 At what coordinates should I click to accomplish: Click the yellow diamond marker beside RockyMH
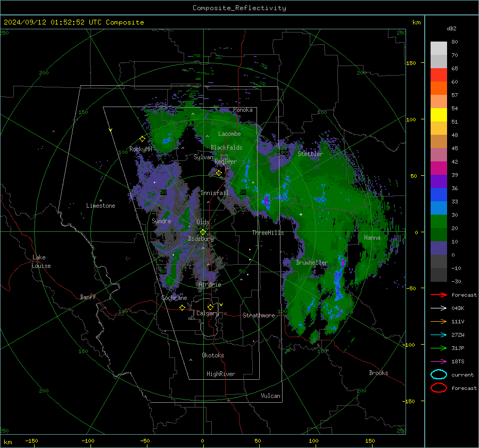coord(142,139)
